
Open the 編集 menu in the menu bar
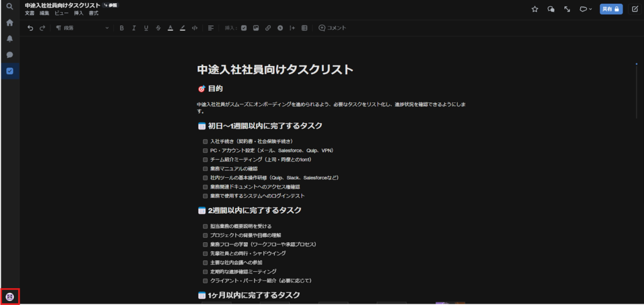coord(45,13)
